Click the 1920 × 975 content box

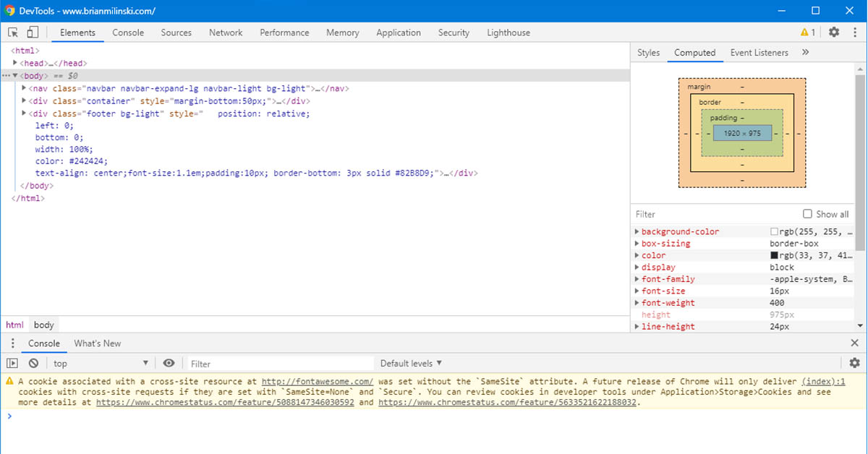click(x=742, y=133)
